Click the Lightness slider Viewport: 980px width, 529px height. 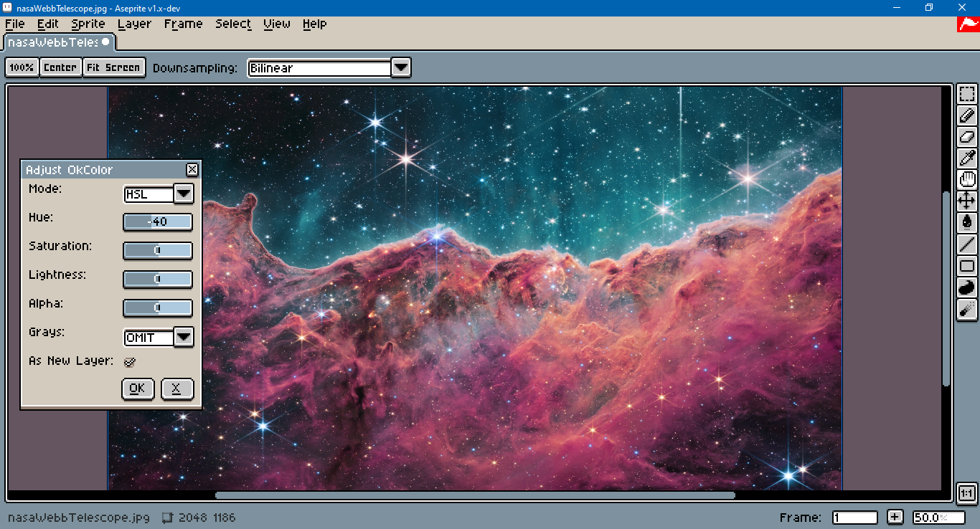coord(158,280)
